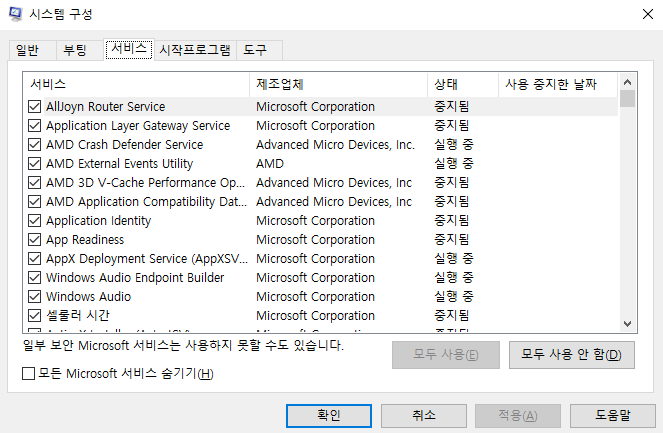Click Advanced Micro Devices, Inc. manufacturer of Crash Defender
663x433 pixels.
(335, 145)
